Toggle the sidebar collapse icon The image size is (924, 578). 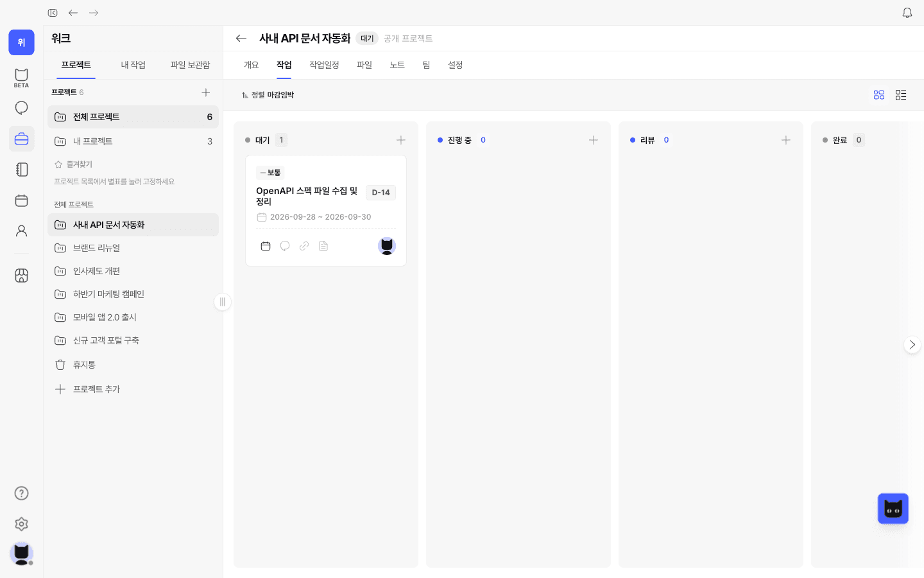(53, 13)
